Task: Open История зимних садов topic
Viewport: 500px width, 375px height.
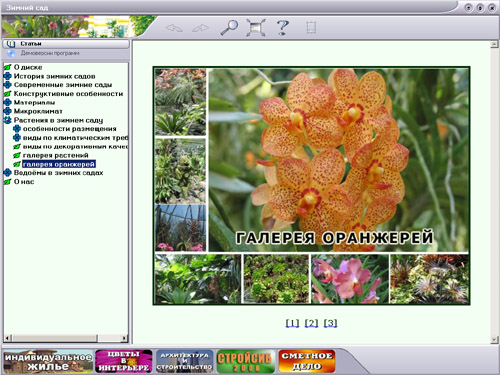Action: pos(55,76)
